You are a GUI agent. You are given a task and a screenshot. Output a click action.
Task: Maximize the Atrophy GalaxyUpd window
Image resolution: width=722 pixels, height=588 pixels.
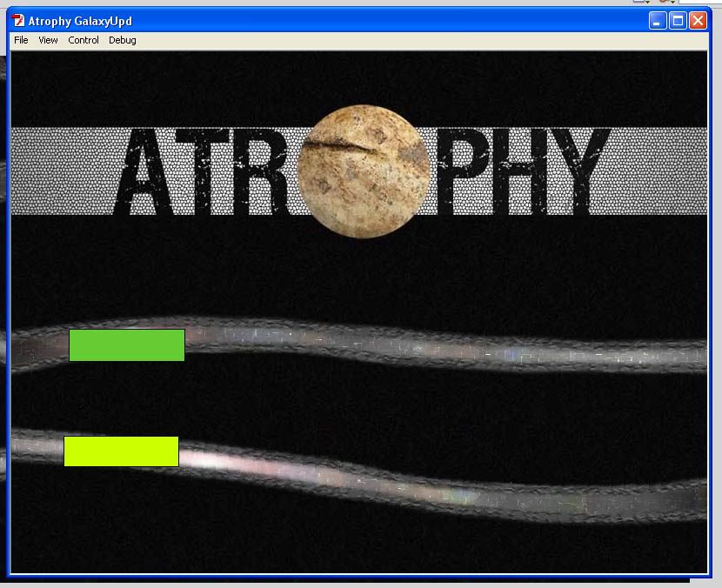coord(678,21)
